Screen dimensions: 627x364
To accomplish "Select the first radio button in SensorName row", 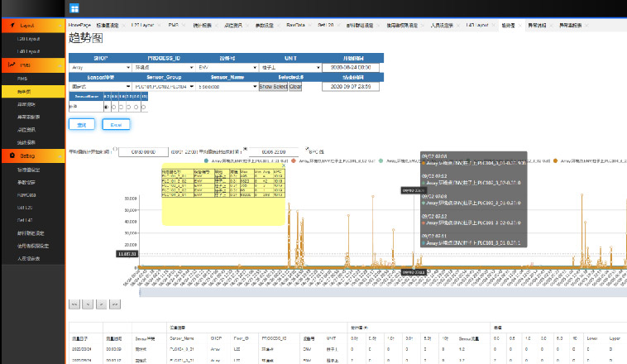I will pos(106,107).
